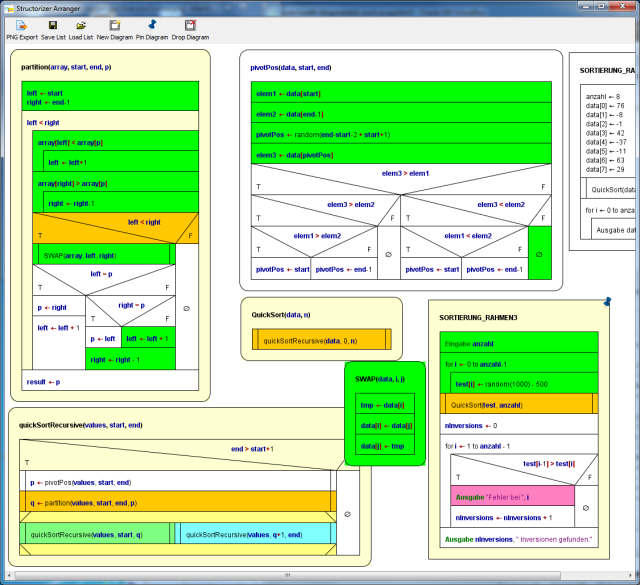Click the SWAP(array, left, right) call block
Image resolution: width=640 pixels, height=585 pixels.
pyautogui.click(x=104, y=254)
